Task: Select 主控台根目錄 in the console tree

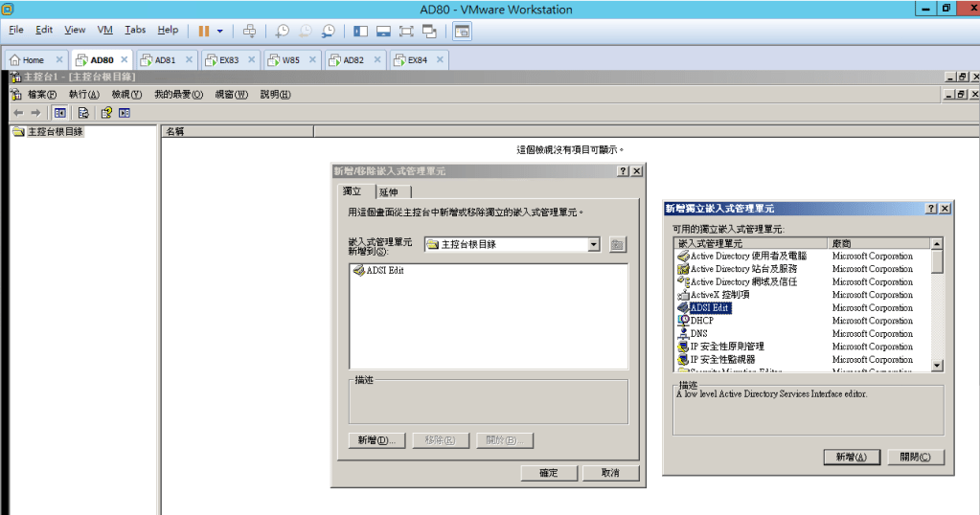Action: (55, 132)
